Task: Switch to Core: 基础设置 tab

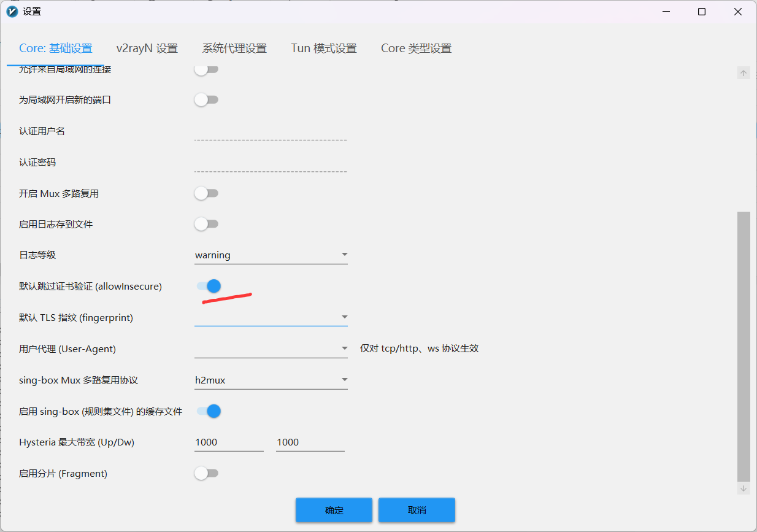Action: (56, 48)
